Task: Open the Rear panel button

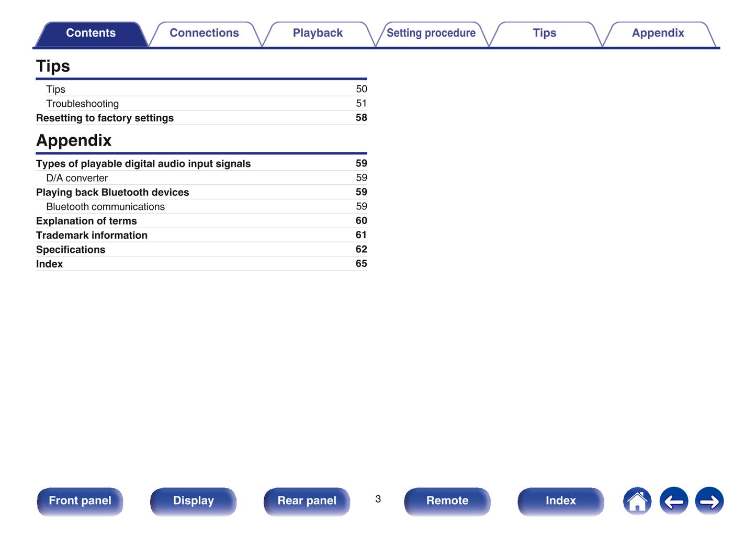Action: coord(307,501)
